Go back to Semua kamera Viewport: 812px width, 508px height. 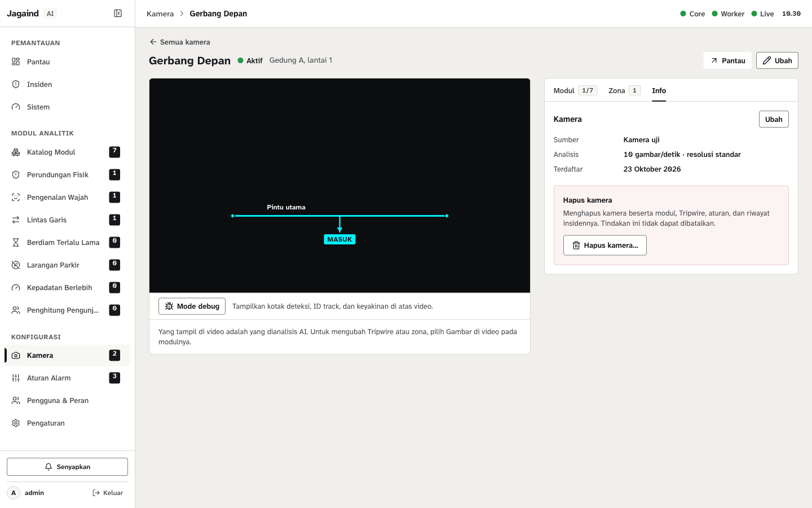coord(180,42)
